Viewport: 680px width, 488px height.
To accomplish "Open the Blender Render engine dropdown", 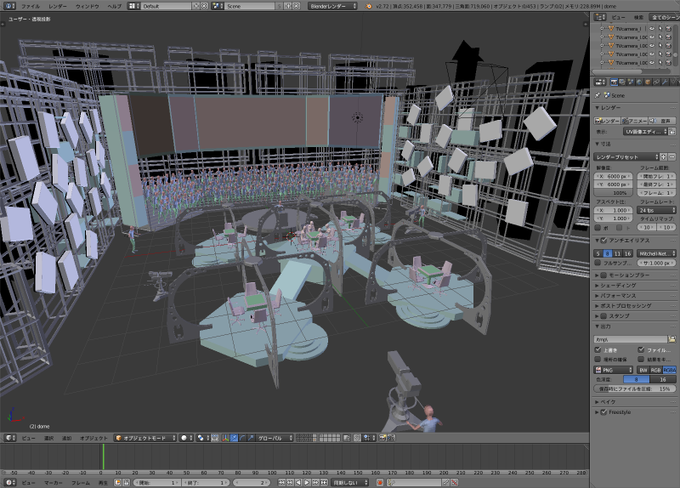I will click(333, 6).
